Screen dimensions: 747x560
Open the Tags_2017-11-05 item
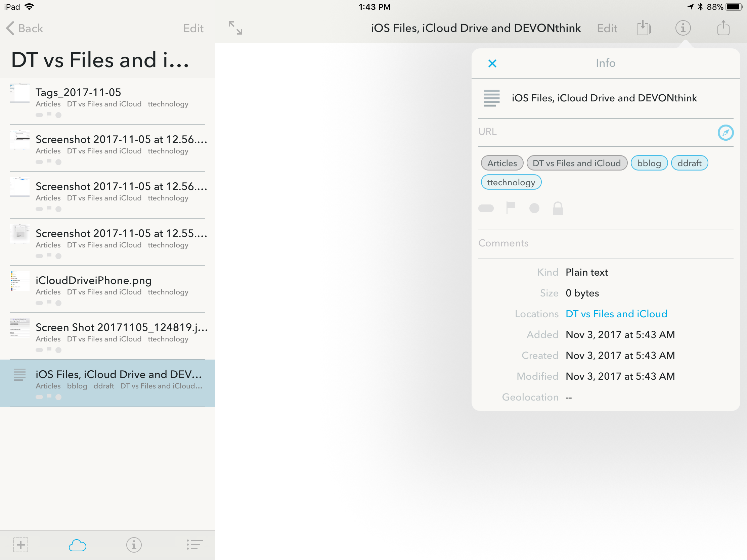[x=107, y=101]
